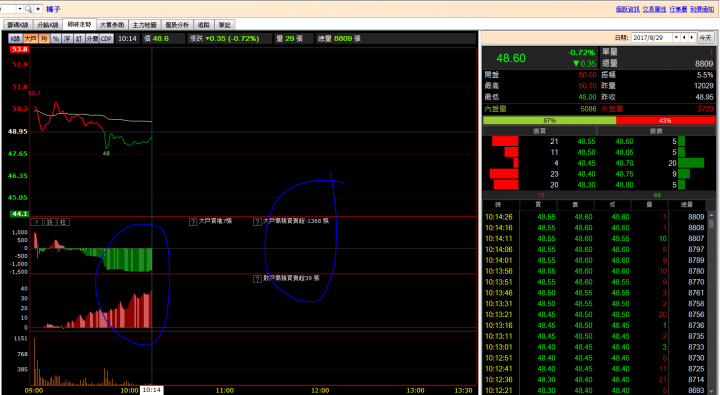Click the 最高 50.70 value
Viewport: 720px width, 395px height.
tap(587, 86)
